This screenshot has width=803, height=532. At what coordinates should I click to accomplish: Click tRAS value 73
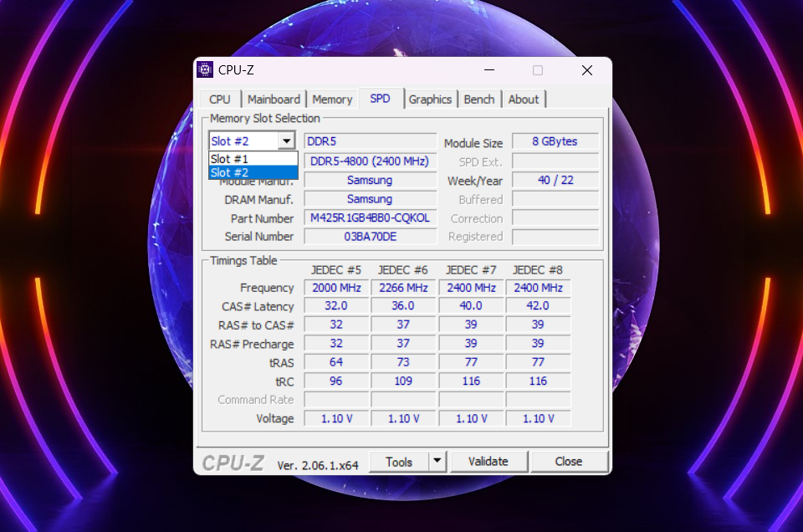tap(403, 362)
